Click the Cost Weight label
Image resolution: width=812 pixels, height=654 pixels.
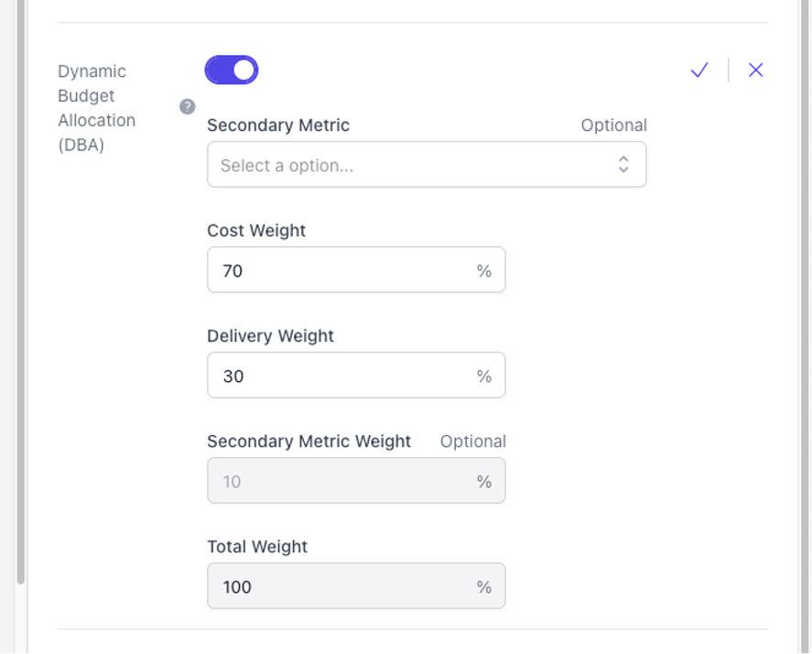pyautogui.click(x=256, y=231)
